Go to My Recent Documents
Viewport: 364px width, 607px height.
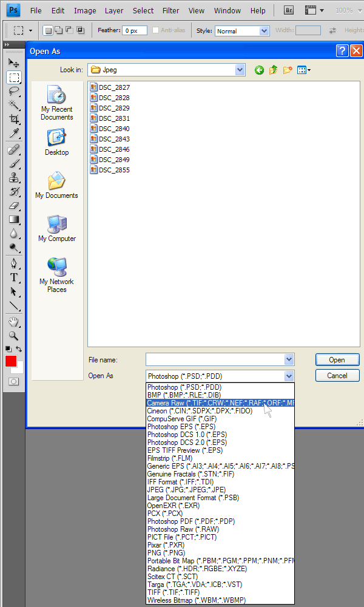click(57, 103)
